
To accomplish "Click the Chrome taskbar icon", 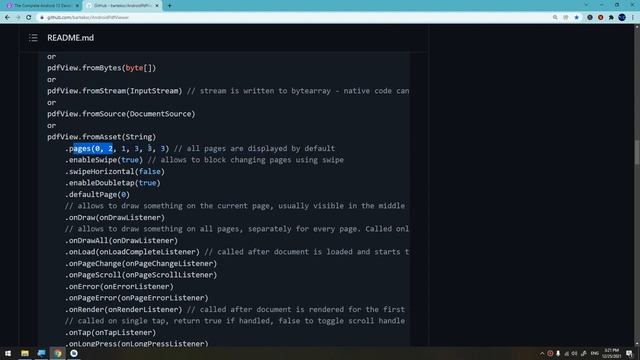I will click(x=58, y=353).
